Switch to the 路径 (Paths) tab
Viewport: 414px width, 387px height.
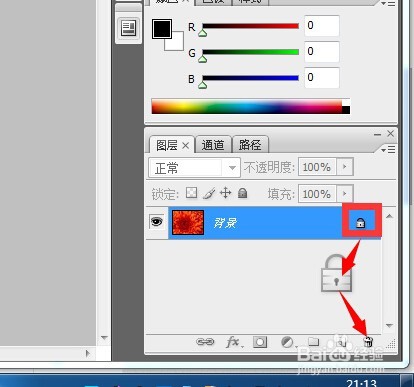click(250, 145)
